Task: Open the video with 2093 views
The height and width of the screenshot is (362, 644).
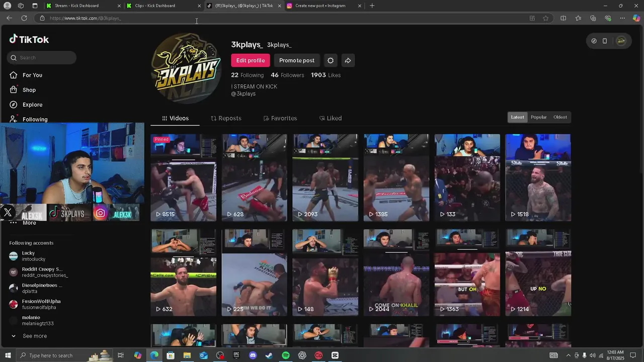Action: tap(325, 177)
